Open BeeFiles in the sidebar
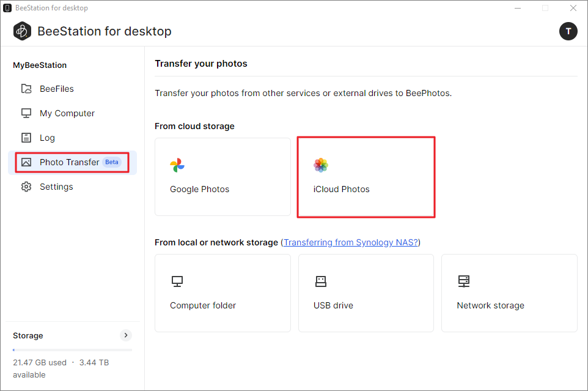Viewport: 588px width, 391px height. coord(72,89)
